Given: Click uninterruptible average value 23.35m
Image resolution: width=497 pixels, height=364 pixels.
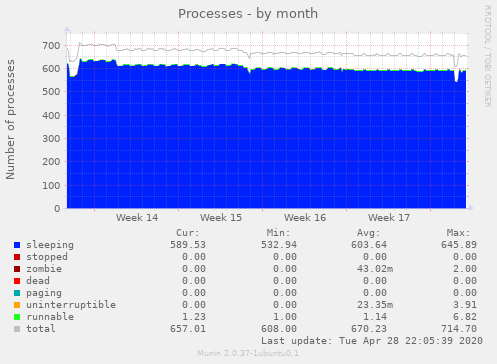Looking at the screenshot, I should point(375,305).
